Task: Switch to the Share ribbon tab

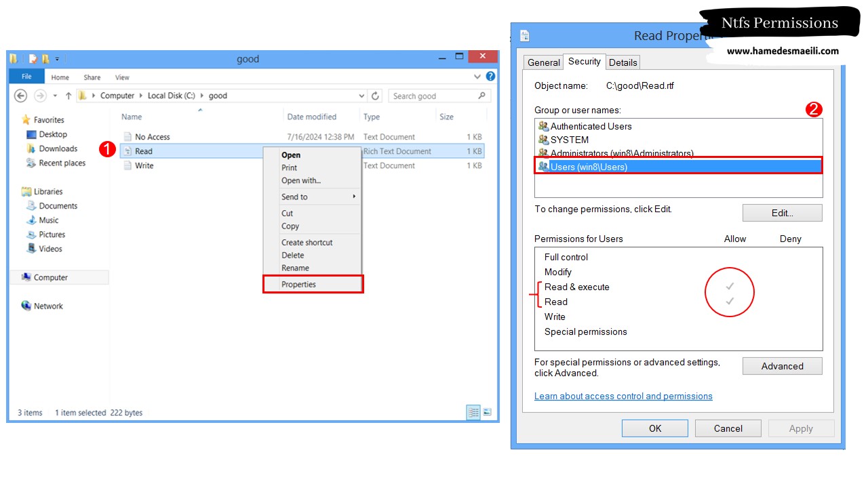Action: tap(92, 77)
